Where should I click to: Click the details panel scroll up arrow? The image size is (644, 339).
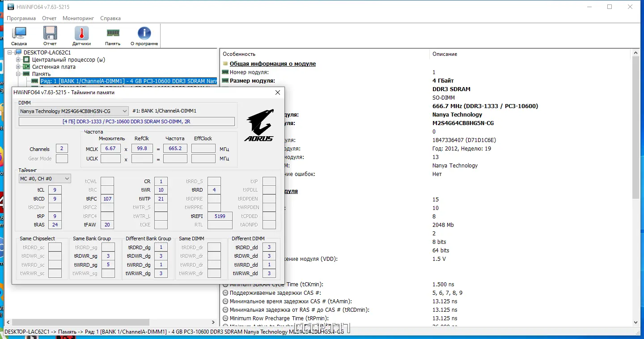(x=636, y=54)
